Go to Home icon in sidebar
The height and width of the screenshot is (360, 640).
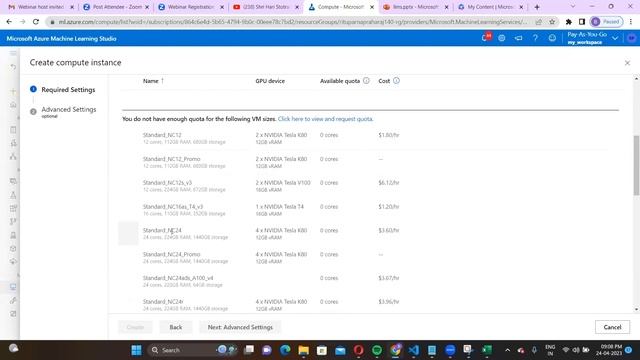click(x=13, y=105)
